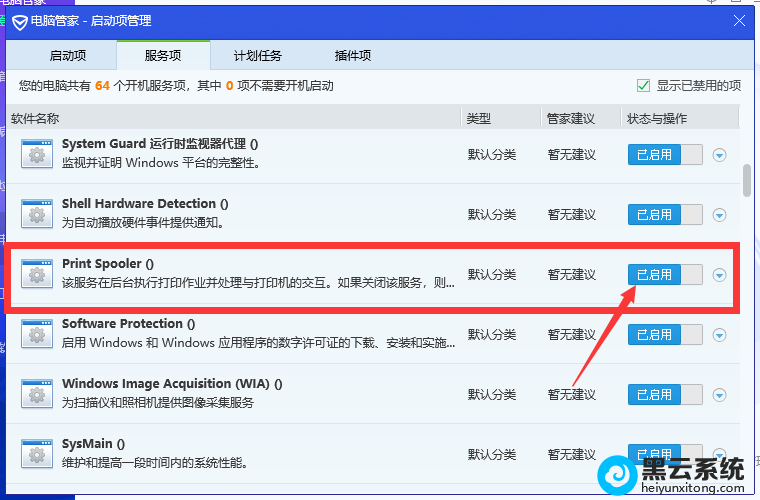Click the 监视并证明 Windows 平台的完整性 description
Image resolution: width=760 pixels, height=500 pixels.
pyautogui.click(x=161, y=163)
